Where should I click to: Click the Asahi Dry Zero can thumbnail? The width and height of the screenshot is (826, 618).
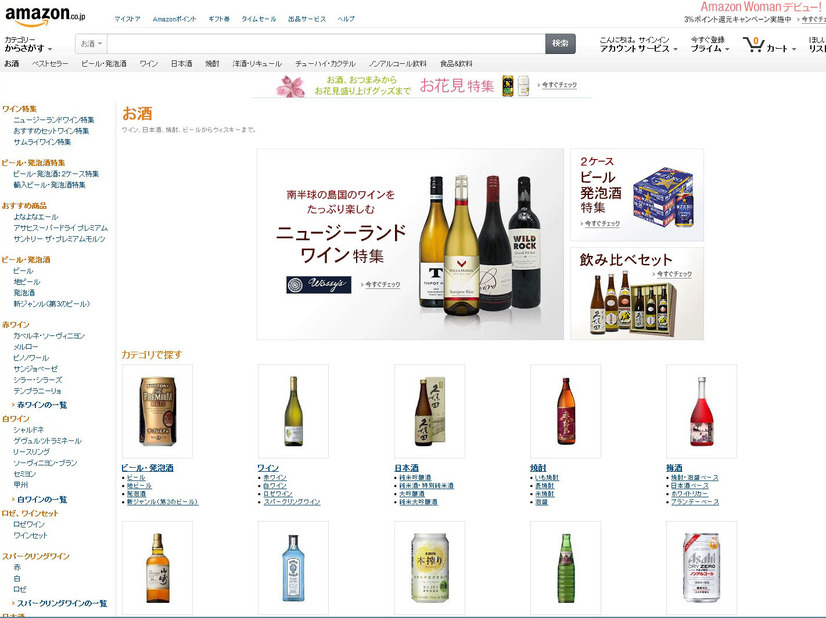[701, 568]
